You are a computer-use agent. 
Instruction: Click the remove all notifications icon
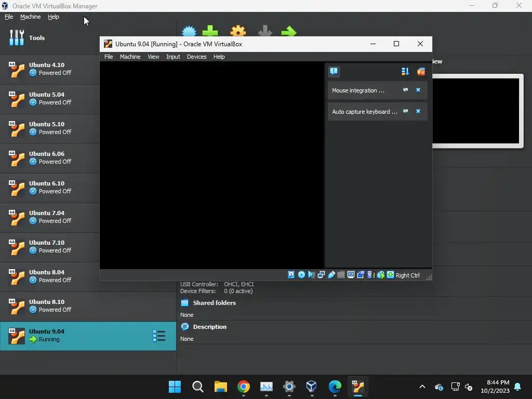[421, 72]
